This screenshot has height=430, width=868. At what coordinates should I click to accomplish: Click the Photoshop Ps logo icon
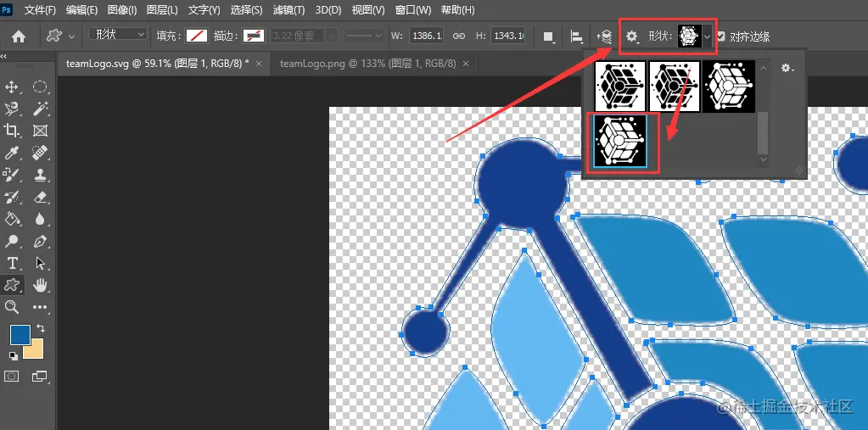[x=6, y=9]
